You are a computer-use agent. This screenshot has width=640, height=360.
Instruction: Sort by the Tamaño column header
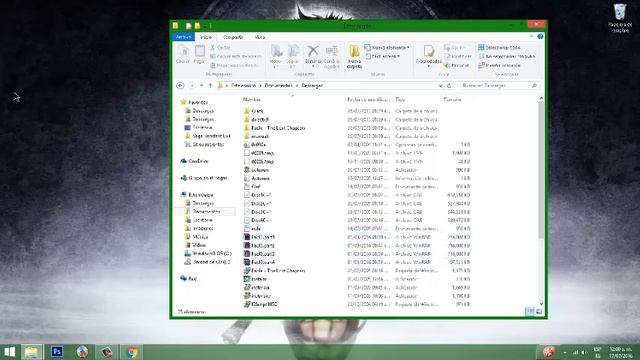[x=452, y=100]
